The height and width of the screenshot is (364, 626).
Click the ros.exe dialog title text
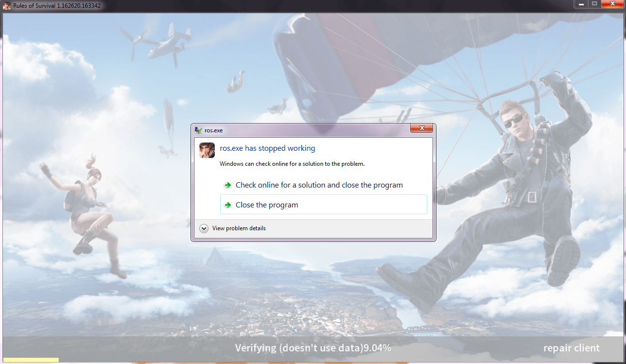point(214,130)
